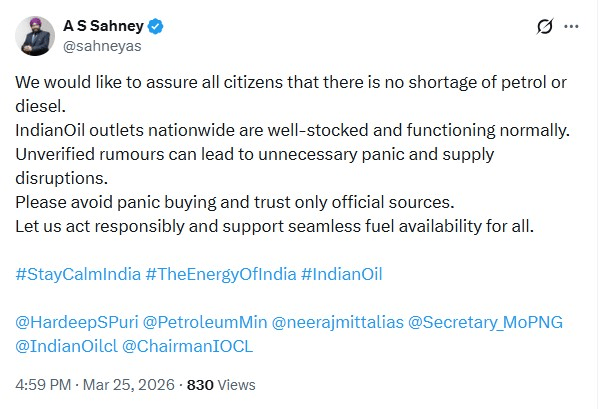Click the A S Sahney display name
Viewport: 600px width, 409px height.
(98, 26)
